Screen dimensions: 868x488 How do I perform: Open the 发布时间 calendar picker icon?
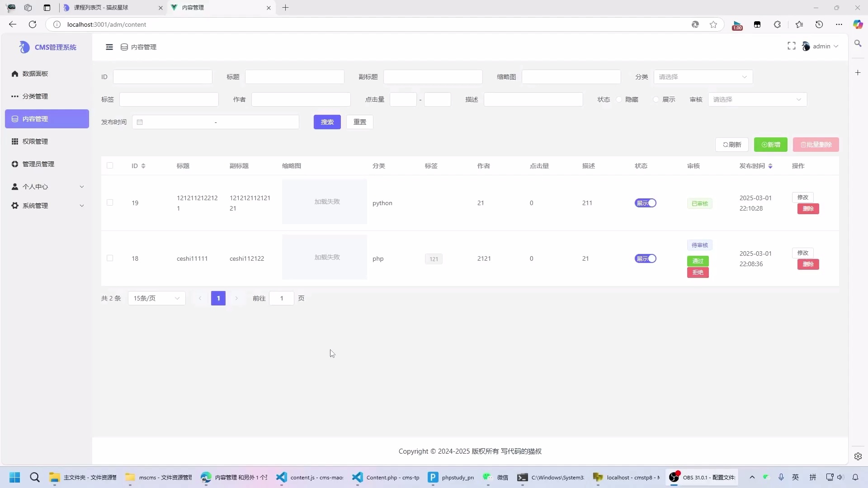coord(140,122)
